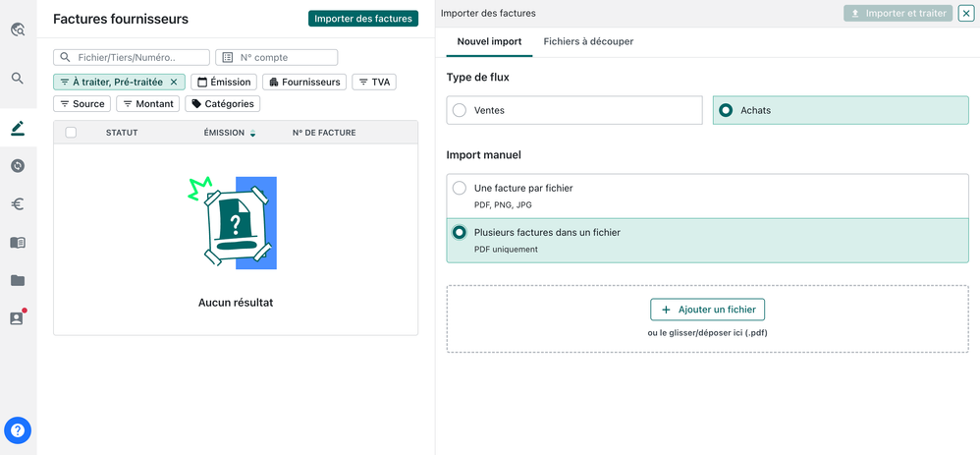Open the Fournisseurs filter dropdown
980x455 pixels.
[304, 83]
